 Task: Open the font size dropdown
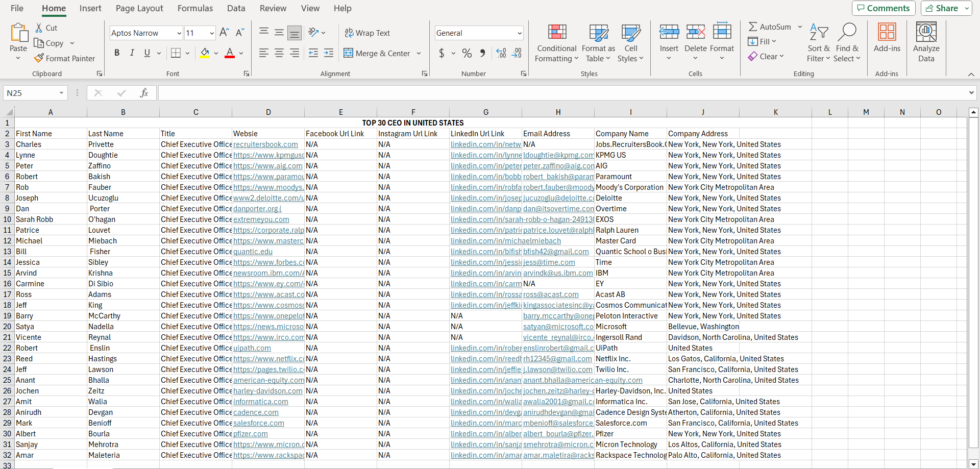tap(212, 33)
